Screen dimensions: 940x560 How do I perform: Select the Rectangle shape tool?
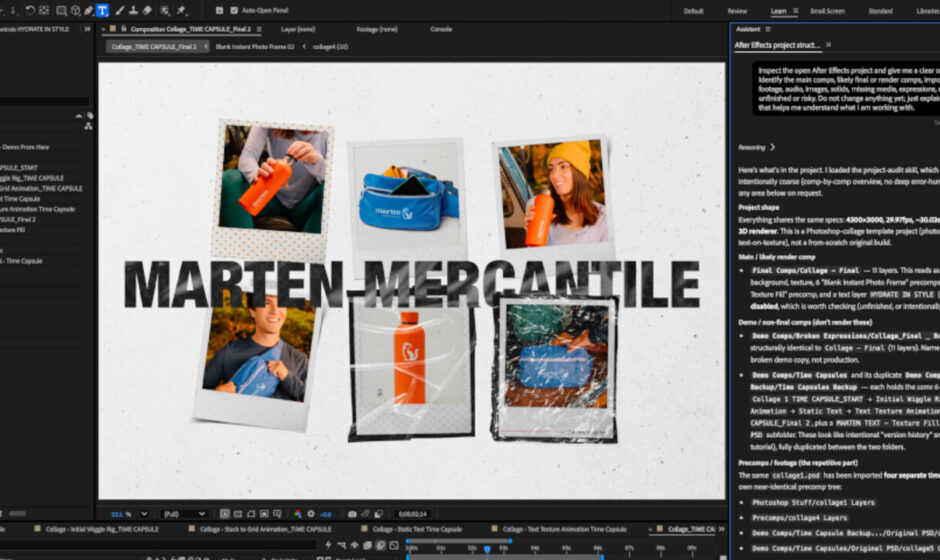click(x=61, y=10)
